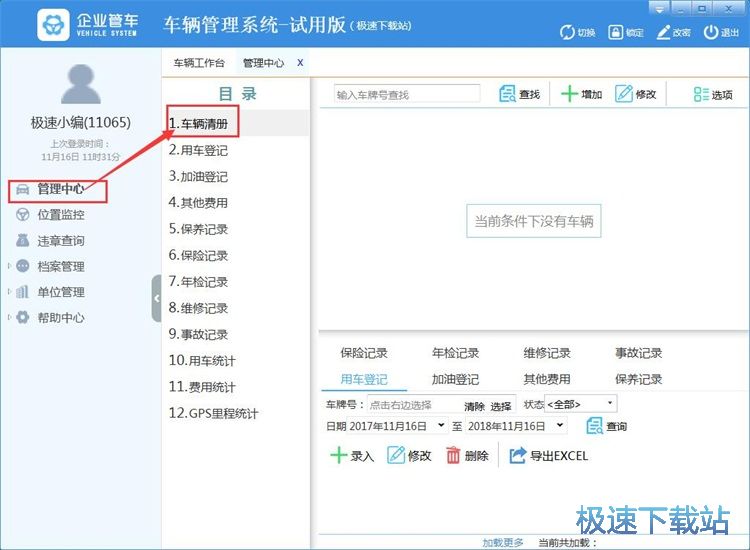Click the 退出 power icon

tap(711, 32)
